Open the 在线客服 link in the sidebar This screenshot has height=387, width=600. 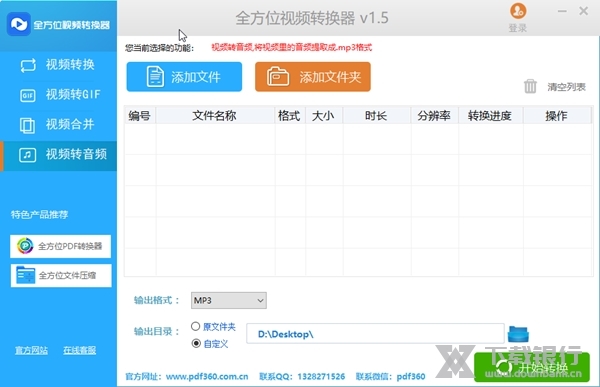[x=80, y=350]
